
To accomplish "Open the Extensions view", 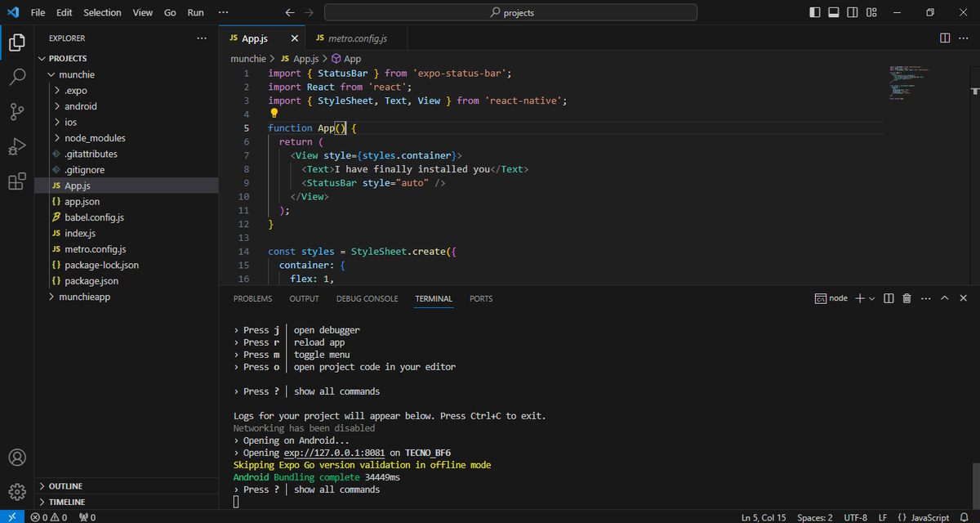I will pos(16,181).
